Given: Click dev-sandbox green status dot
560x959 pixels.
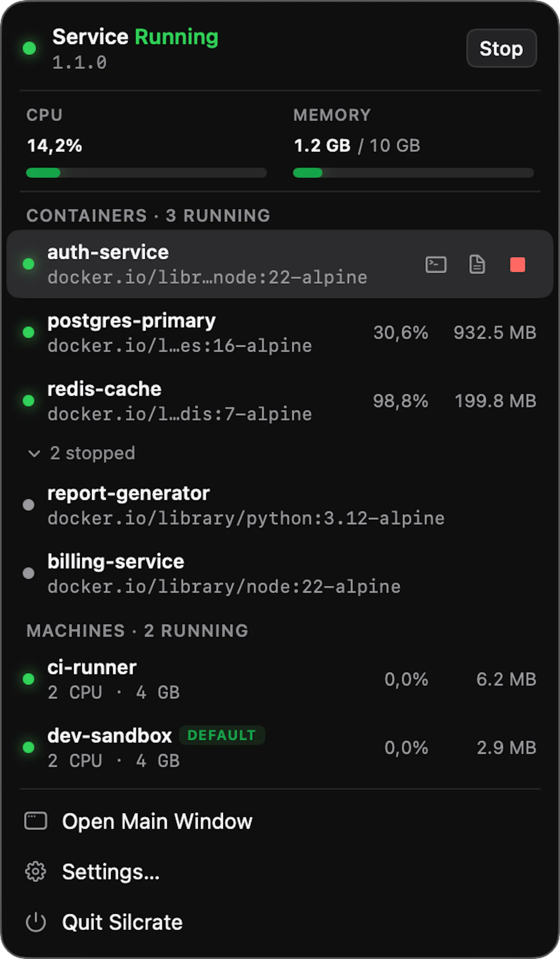Looking at the screenshot, I should pyautogui.click(x=29, y=747).
